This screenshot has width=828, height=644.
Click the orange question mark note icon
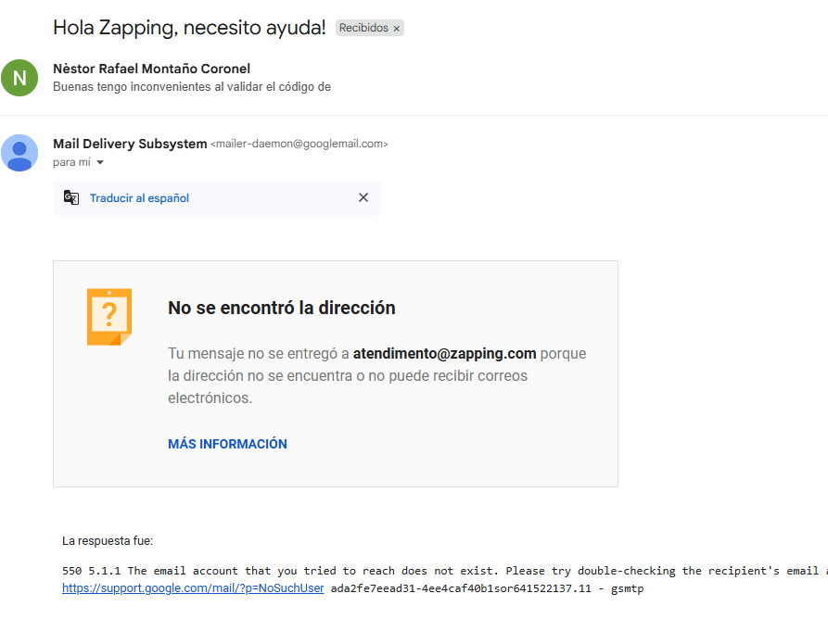[109, 317]
